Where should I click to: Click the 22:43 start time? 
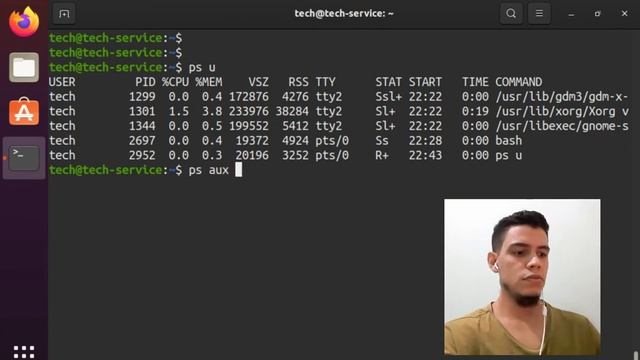pos(425,156)
